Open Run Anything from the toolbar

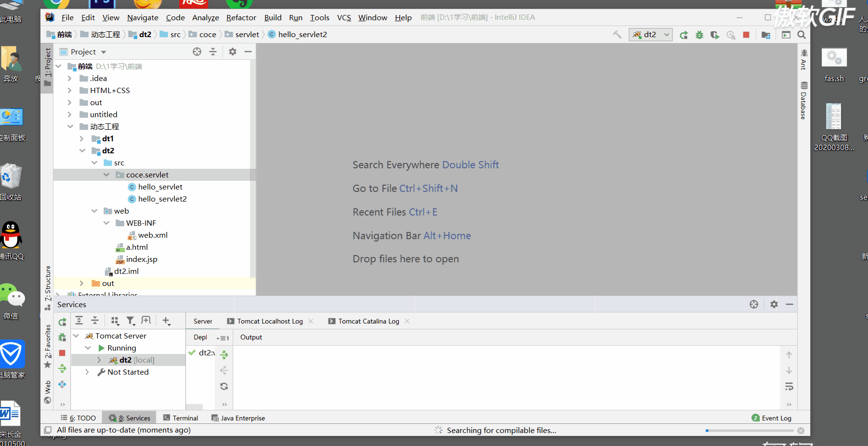tap(786, 35)
